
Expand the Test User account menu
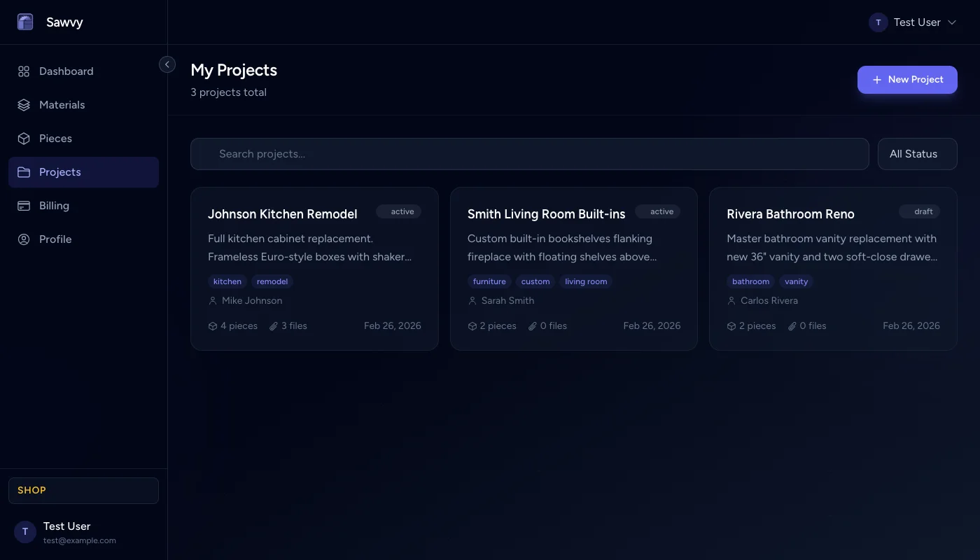pyautogui.click(x=912, y=22)
